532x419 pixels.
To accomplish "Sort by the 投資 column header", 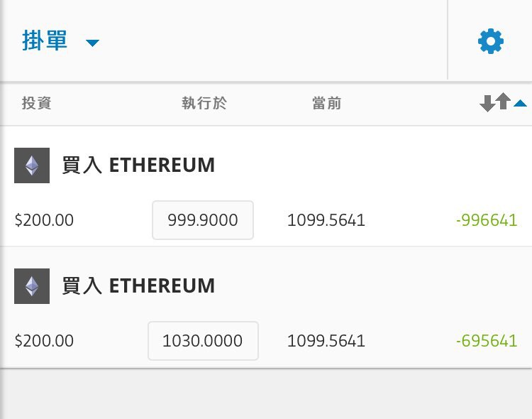I will pyautogui.click(x=37, y=104).
